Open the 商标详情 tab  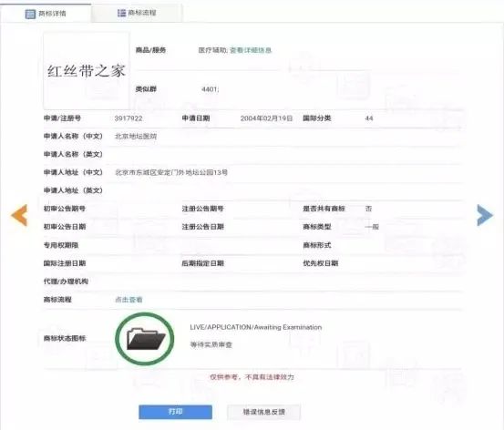46,14
